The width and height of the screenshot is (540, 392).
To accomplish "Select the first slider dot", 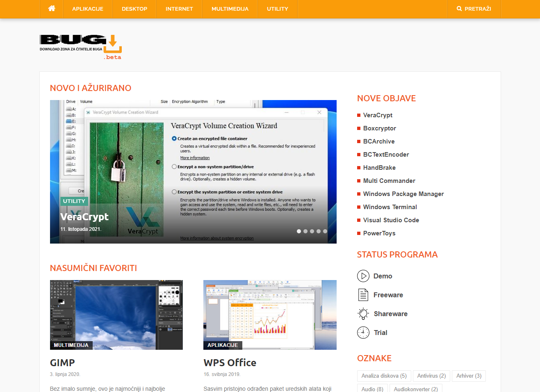I will pyautogui.click(x=299, y=231).
